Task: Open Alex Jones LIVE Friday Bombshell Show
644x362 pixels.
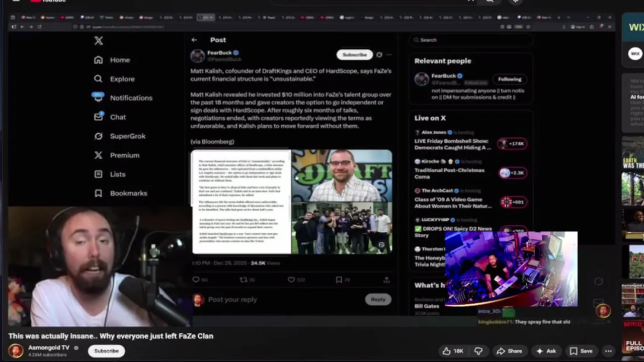Action: (452, 144)
